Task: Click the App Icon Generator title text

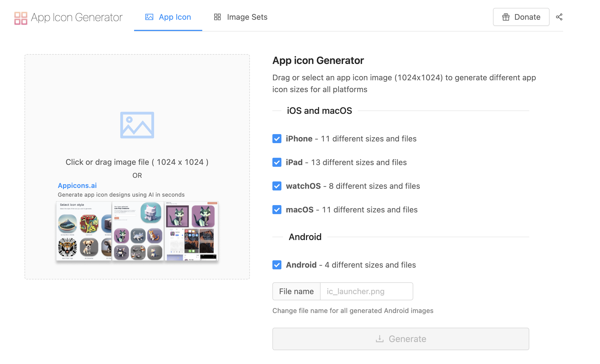Action: coord(77,17)
